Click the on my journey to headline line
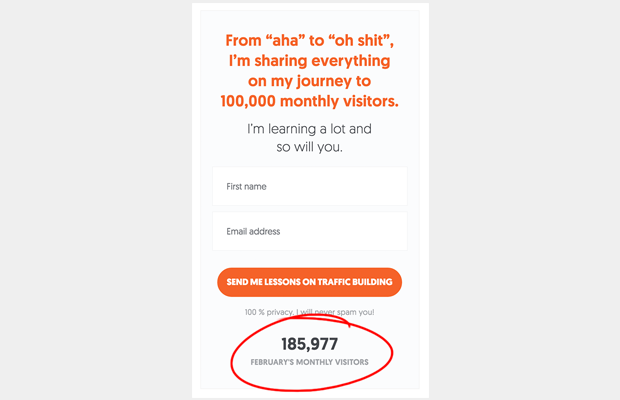This screenshot has width=620, height=400. tap(310, 81)
